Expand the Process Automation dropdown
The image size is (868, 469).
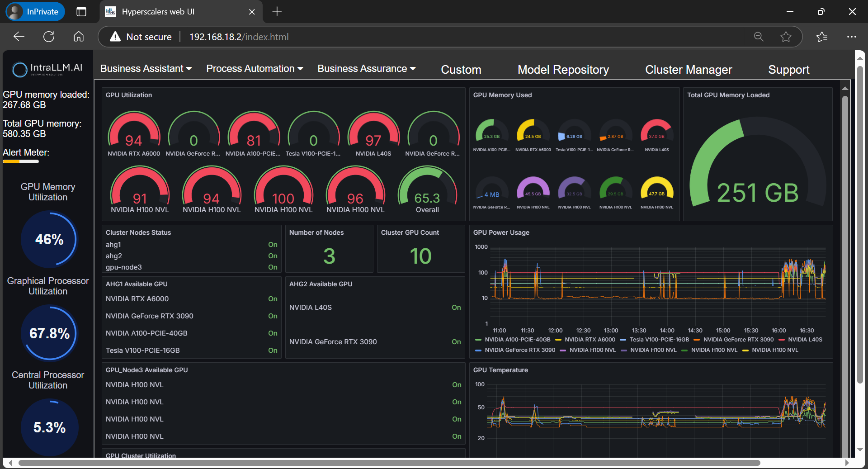[255, 69]
